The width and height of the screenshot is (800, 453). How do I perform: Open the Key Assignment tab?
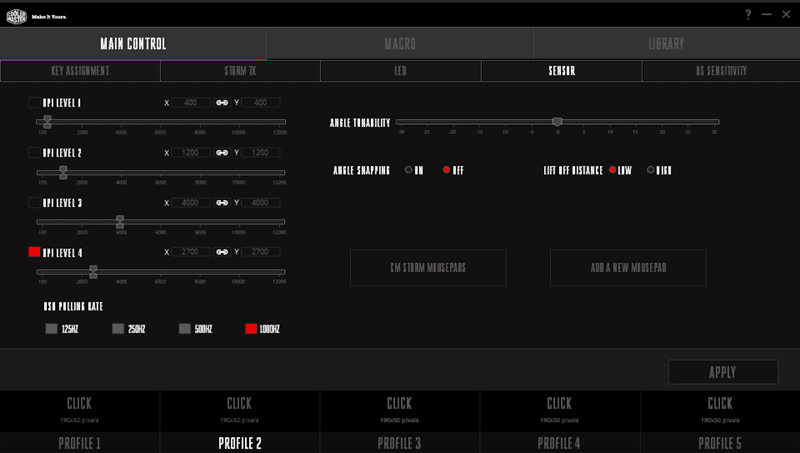pyautogui.click(x=80, y=71)
